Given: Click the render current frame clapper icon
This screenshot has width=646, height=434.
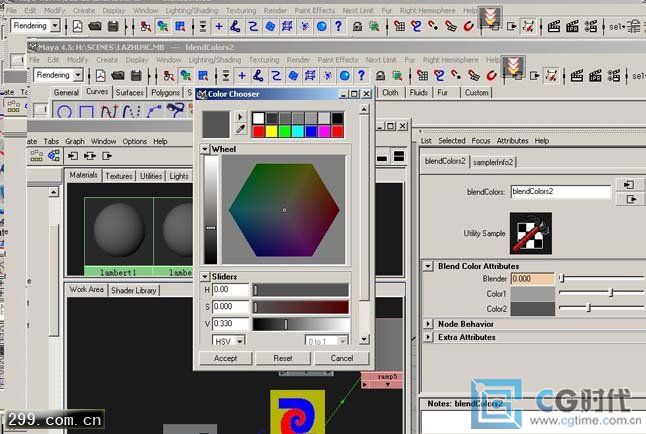Looking at the screenshot, I should tap(577, 76).
